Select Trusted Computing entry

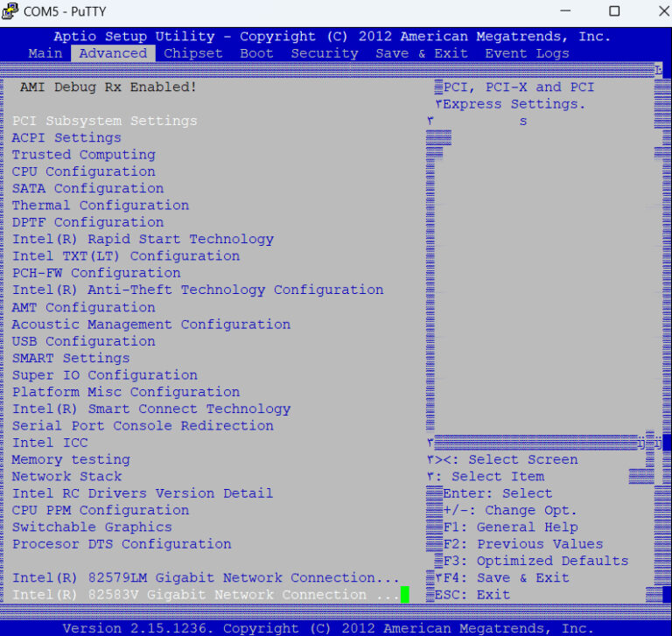coord(84,155)
